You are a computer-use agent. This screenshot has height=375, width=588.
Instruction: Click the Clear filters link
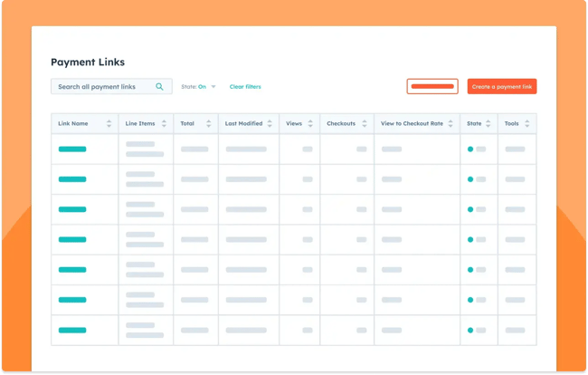245,87
